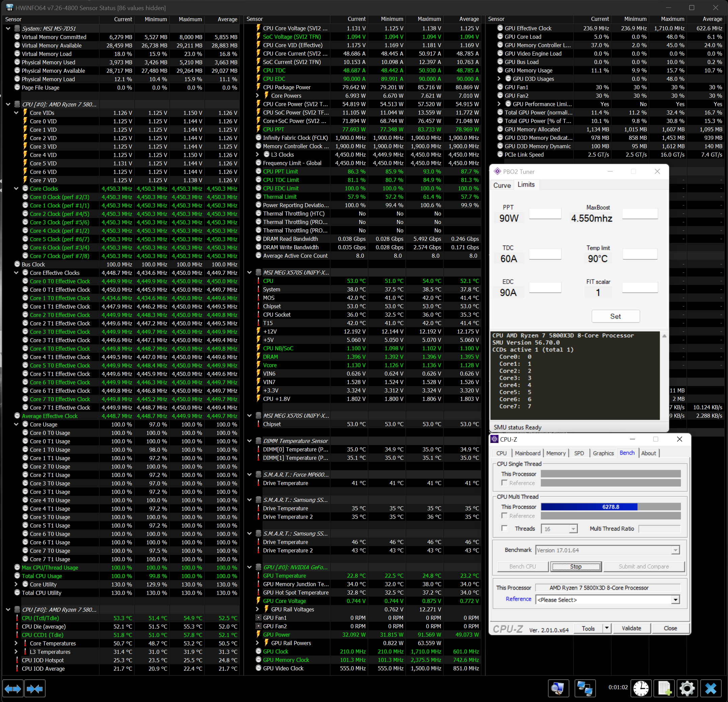Enable the Threads checkbox in CPU-Z
The width and height of the screenshot is (728, 702).
(505, 528)
